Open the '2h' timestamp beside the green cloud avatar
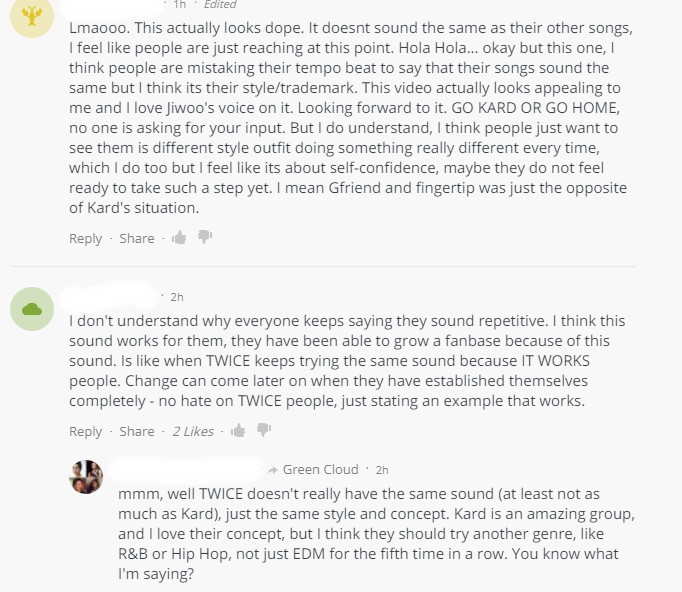The height and width of the screenshot is (592, 682). (177, 297)
